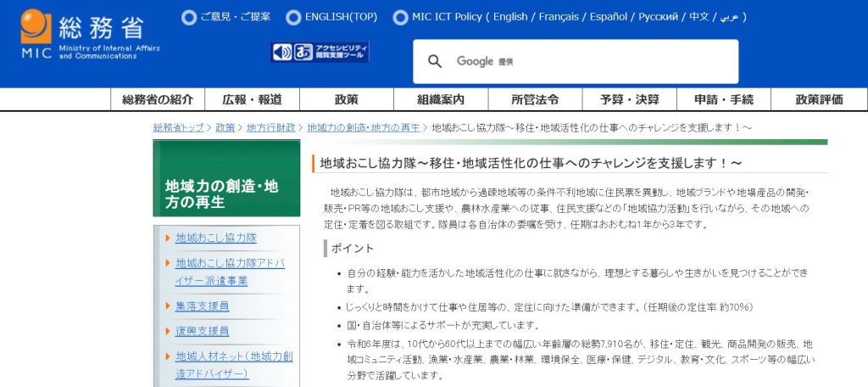Image resolution: width=868 pixels, height=387 pixels.
Task: Open MIC ICT Policy Arabic link
Action: [730, 17]
